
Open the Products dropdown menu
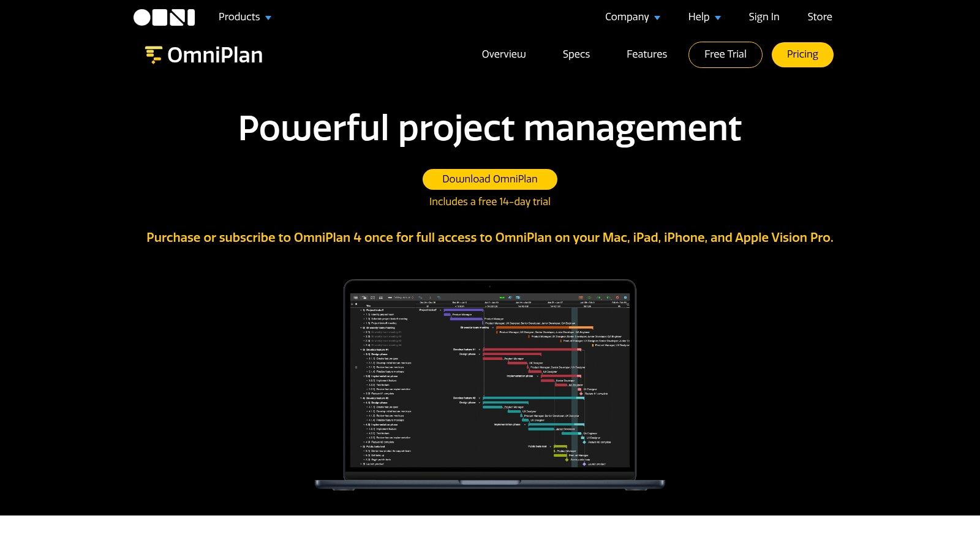tap(244, 17)
